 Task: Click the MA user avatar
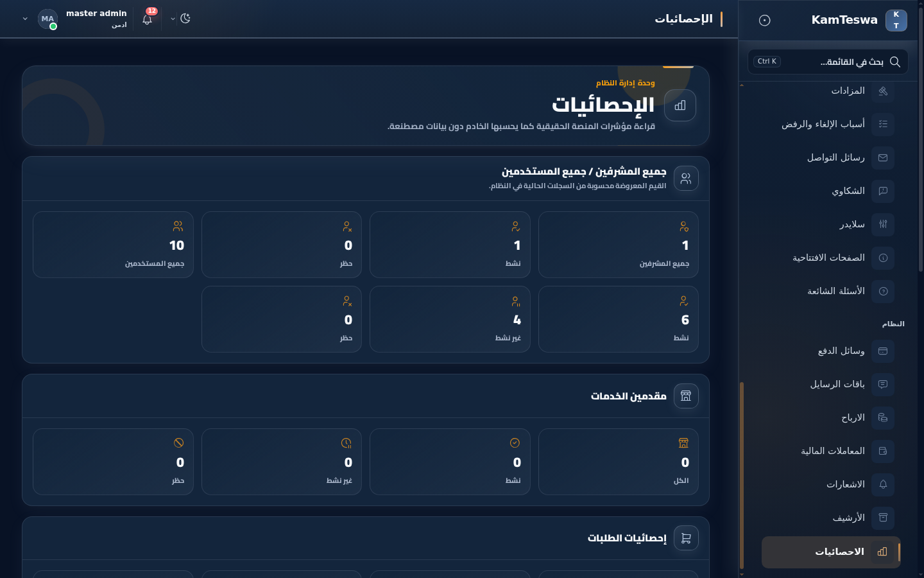click(47, 19)
